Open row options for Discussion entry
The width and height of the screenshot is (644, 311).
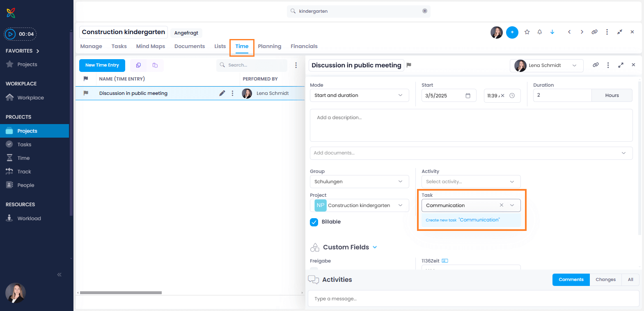[x=232, y=93]
